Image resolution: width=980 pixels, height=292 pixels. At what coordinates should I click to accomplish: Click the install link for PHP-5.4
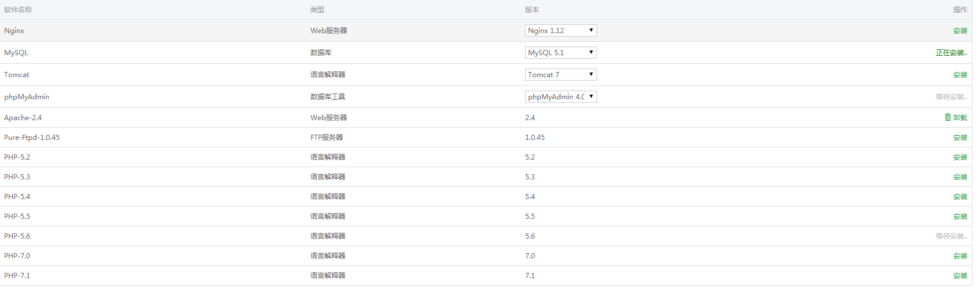(960, 197)
